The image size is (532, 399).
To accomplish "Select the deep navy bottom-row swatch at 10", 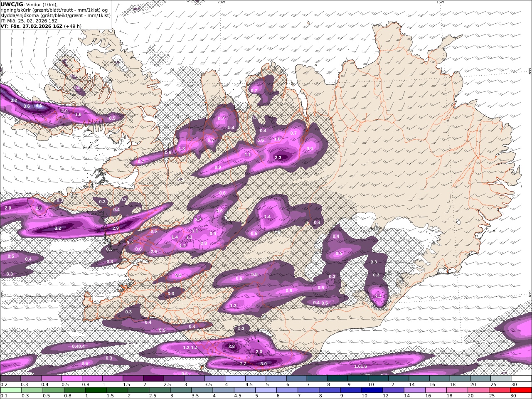I will (x=372, y=390).
